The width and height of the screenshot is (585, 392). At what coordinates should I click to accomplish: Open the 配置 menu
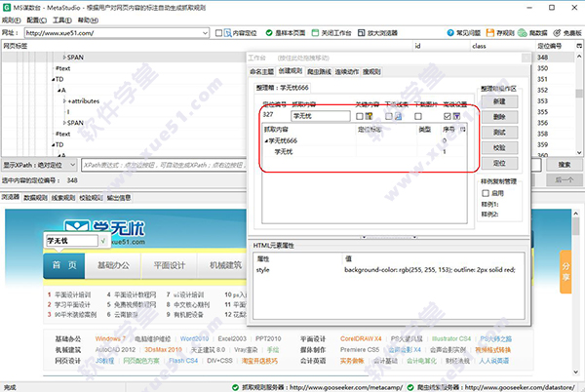37,20
